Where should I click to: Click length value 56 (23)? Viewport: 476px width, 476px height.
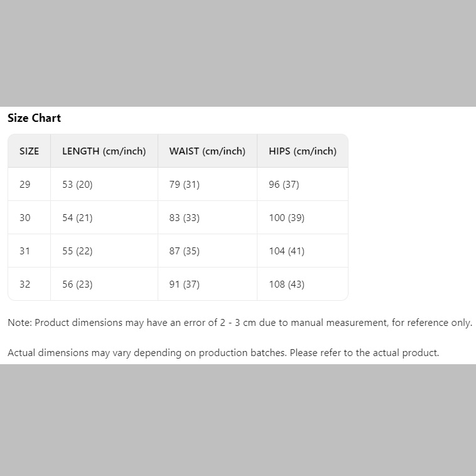click(x=77, y=284)
